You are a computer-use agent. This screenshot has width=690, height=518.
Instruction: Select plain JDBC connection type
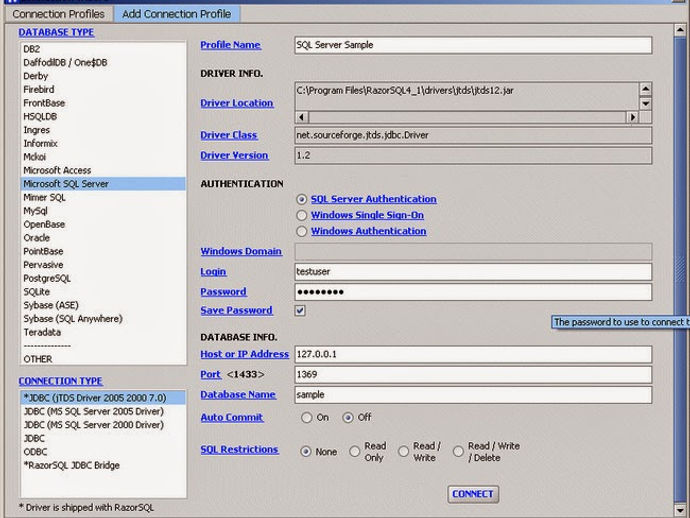[x=103, y=438]
